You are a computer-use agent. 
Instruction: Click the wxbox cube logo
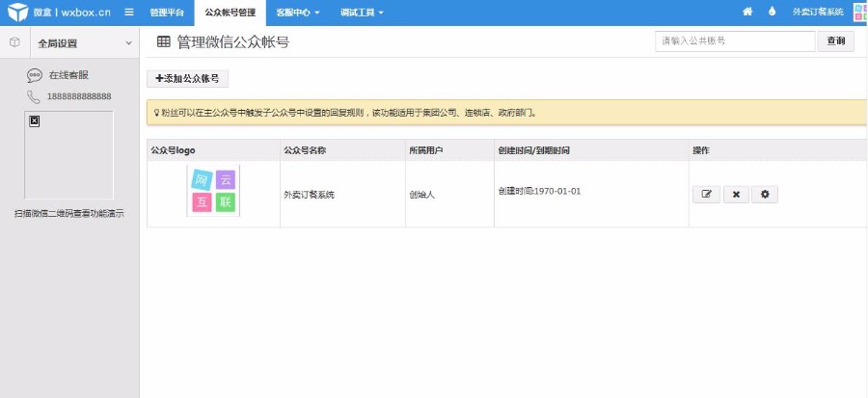click(17, 13)
